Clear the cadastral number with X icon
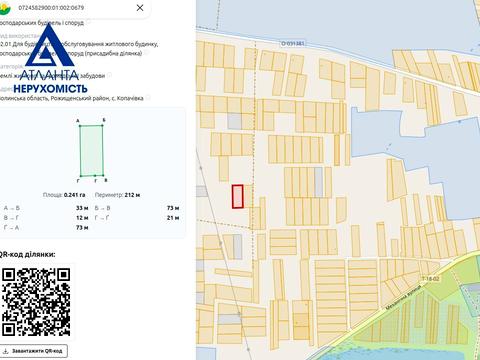This screenshot has height=360, width=480. (140, 8)
